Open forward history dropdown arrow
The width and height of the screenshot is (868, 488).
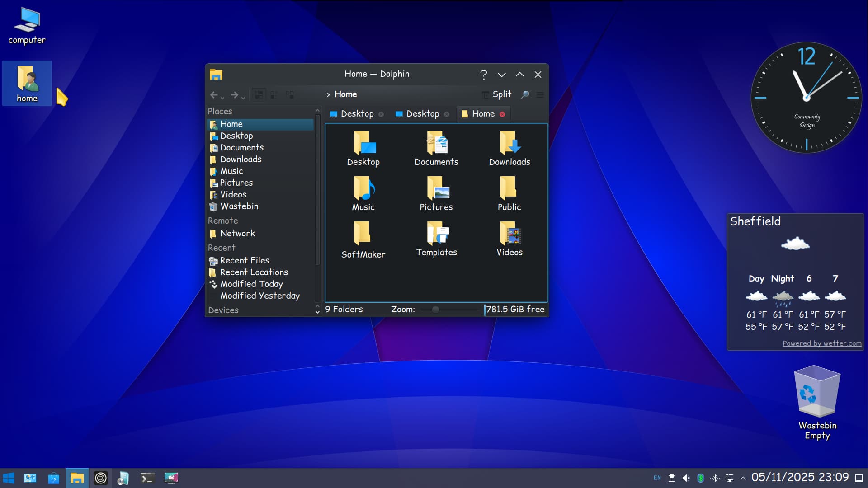coord(243,97)
